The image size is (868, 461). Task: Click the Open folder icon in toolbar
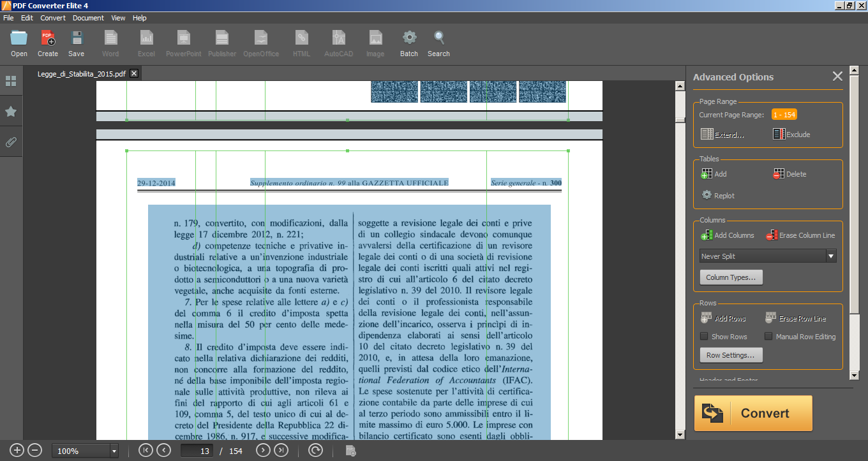pos(19,38)
